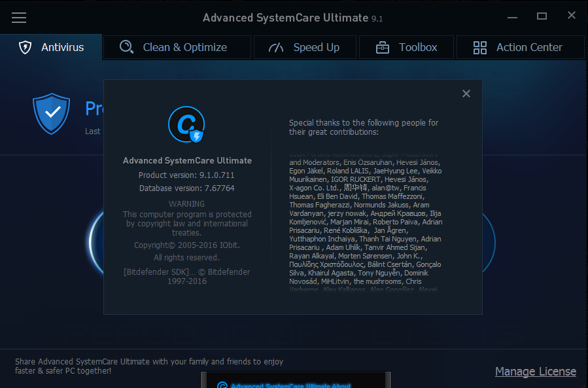Click the Advanced SystemCare Ultimate logo icon

click(186, 124)
